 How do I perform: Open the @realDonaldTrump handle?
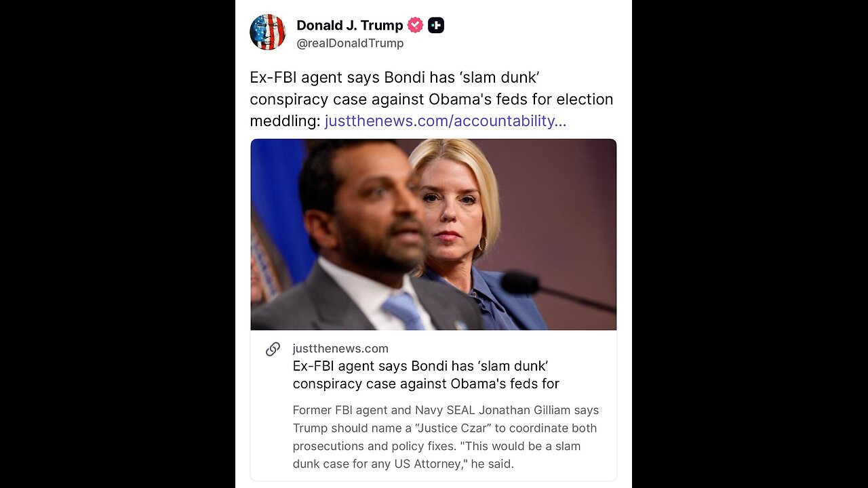click(x=350, y=43)
